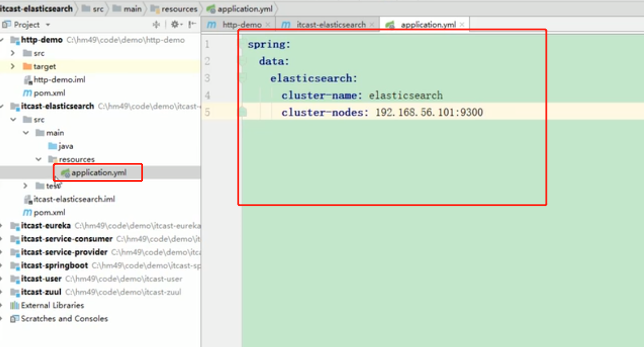Collapse the resources folder

(x=38, y=159)
